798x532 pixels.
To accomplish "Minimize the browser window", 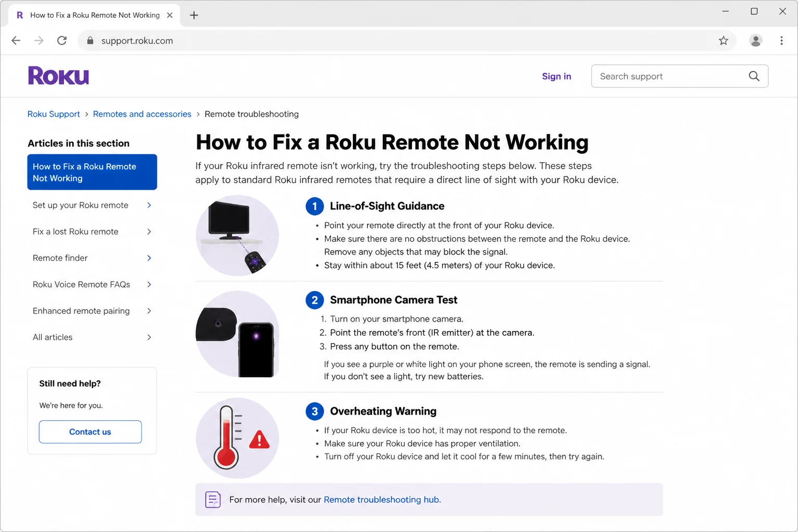I will (x=726, y=11).
